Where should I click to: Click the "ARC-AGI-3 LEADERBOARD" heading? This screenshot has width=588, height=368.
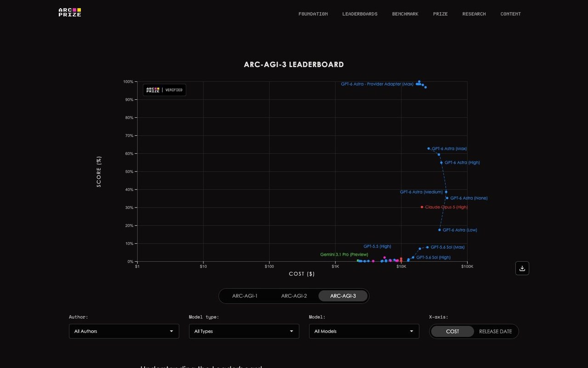294,64
